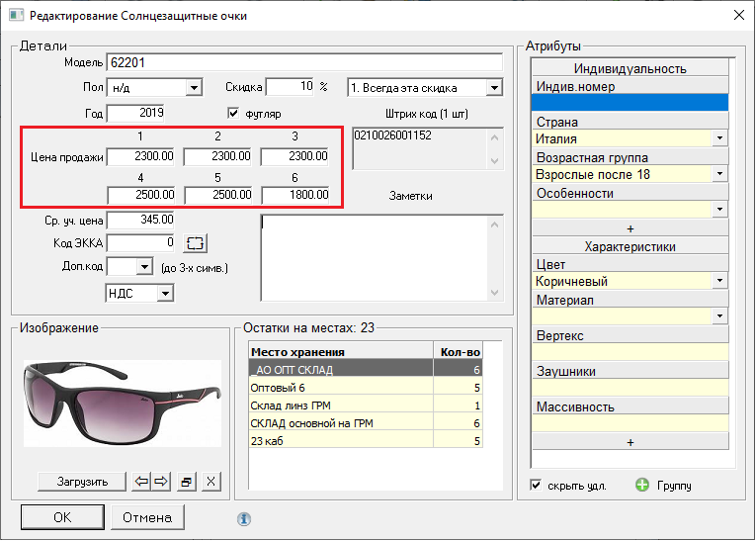756x541 pixels.
Task: Click the blue info icon near Отмена
Action: [x=244, y=517]
